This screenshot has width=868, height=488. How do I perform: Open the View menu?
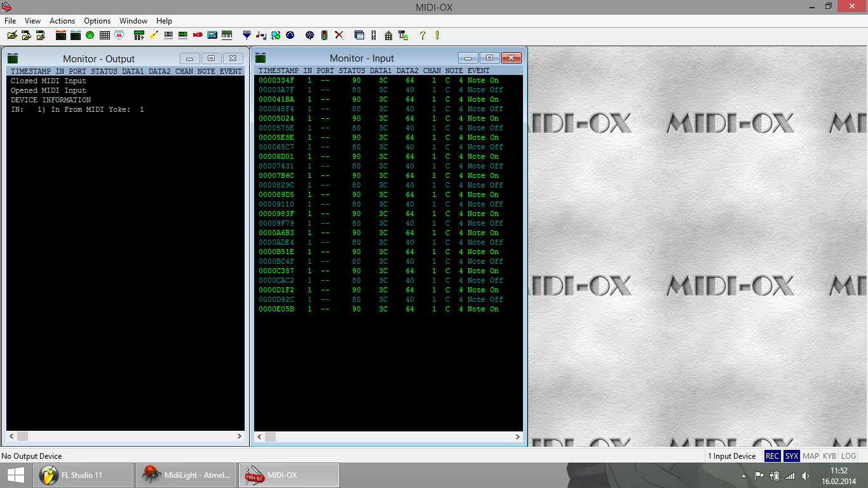pyautogui.click(x=32, y=21)
